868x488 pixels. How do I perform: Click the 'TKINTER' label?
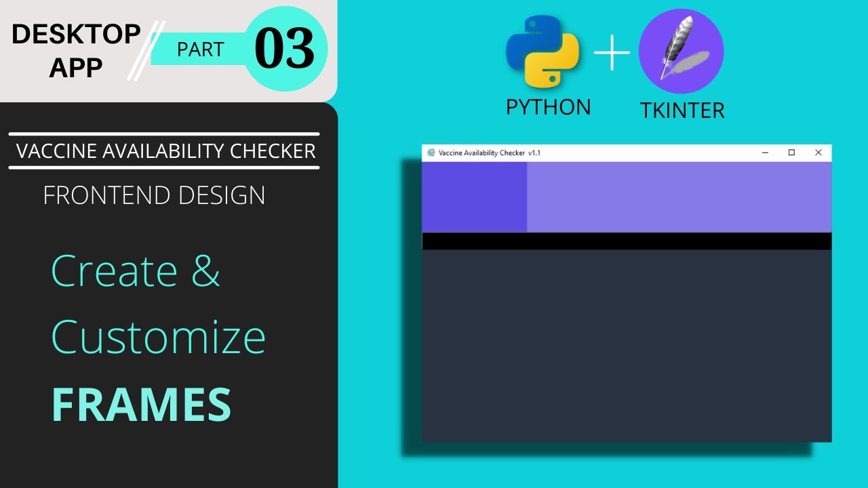pyautogui.click(x=682, y=110)
